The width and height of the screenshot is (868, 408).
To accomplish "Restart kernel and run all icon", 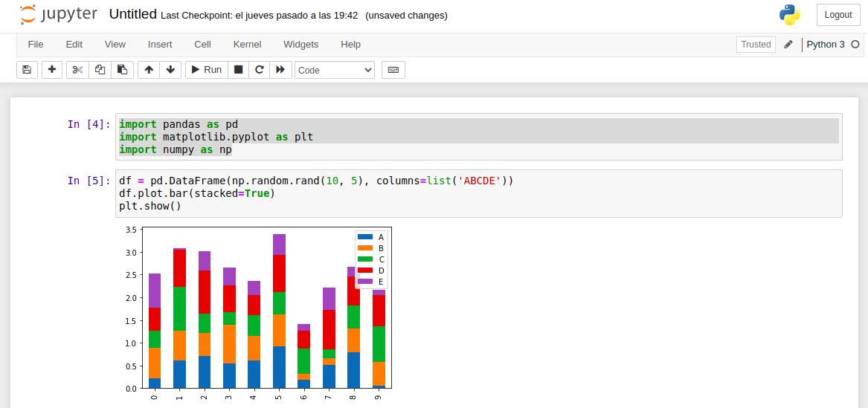I will 280,70.
